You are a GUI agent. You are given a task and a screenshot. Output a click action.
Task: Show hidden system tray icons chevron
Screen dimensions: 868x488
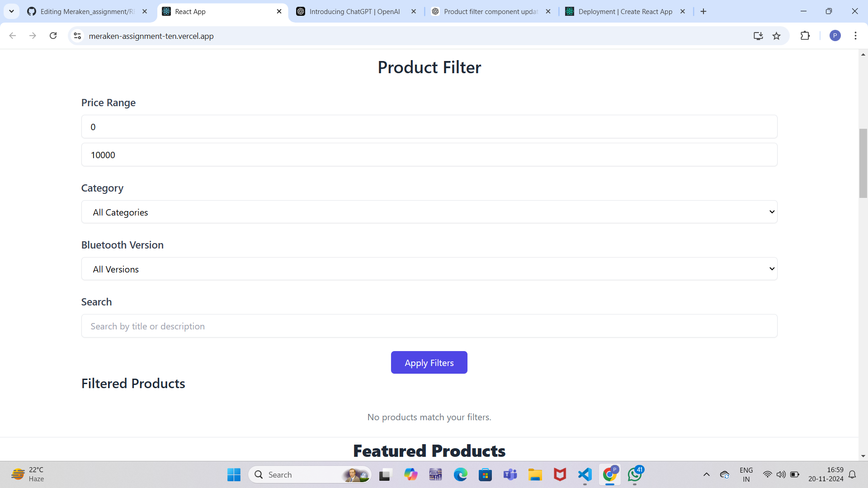click(x=706, y=474)
